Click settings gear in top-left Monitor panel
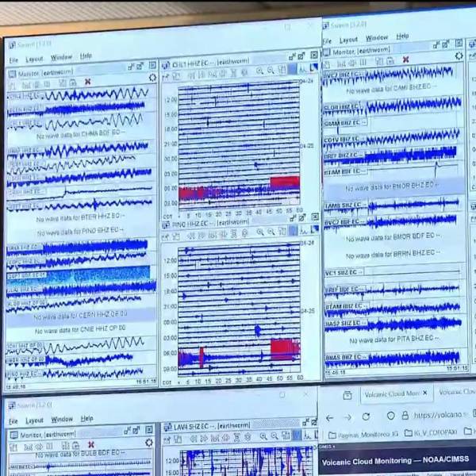Screen dimensions: 476x476 click(x=152, y=78)
